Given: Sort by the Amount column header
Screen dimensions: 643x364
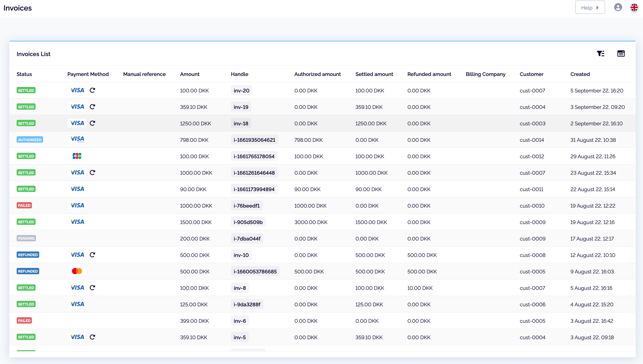Looking at the screenshot, I should [x=190, y=74].
